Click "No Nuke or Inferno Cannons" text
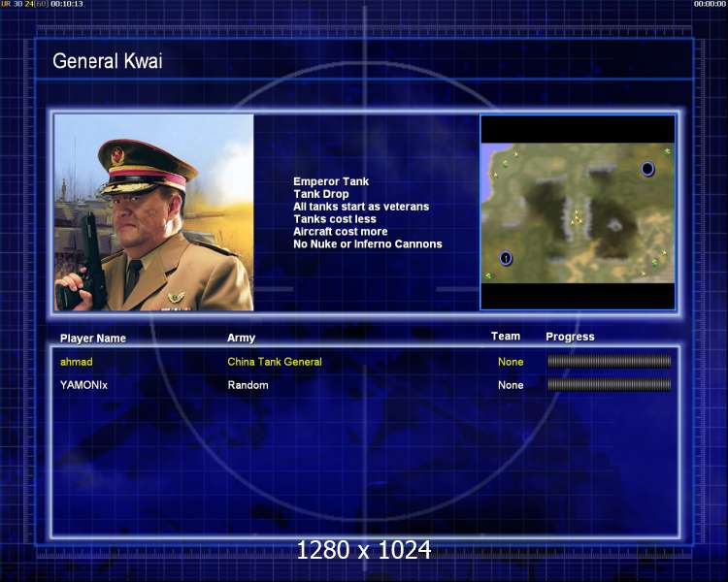The width and height of the screenshot is (728, 582). 368,244
